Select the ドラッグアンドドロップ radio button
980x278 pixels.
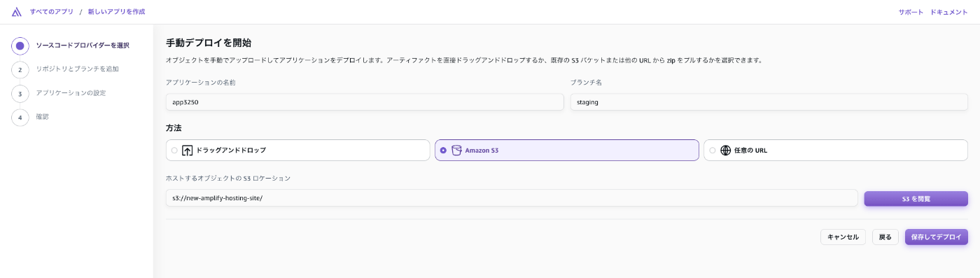[174, 151]
